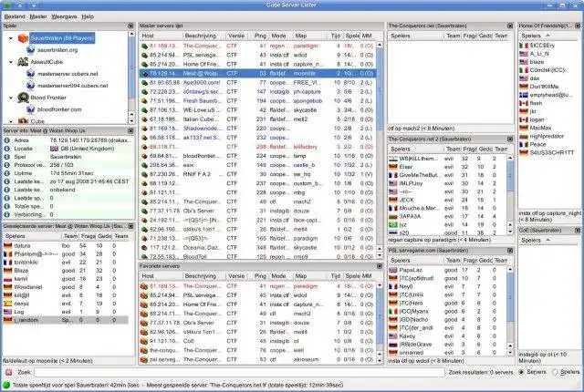
Task: Click the info icon next to Adres
Action: [x=6, y=140]
